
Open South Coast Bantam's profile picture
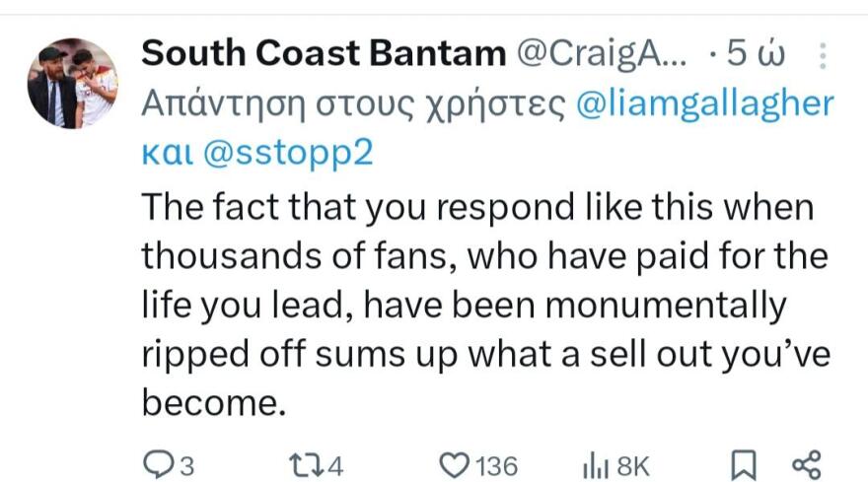point(72,83)
